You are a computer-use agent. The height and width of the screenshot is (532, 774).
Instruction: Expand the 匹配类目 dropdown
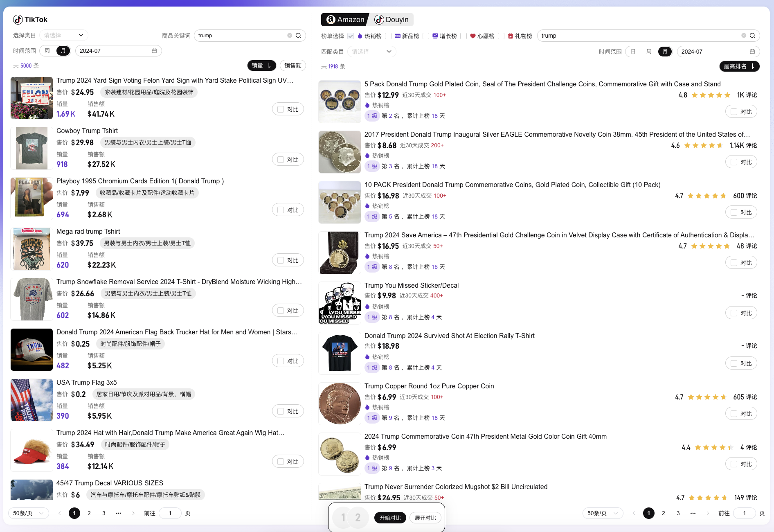[x=371, y=52]
